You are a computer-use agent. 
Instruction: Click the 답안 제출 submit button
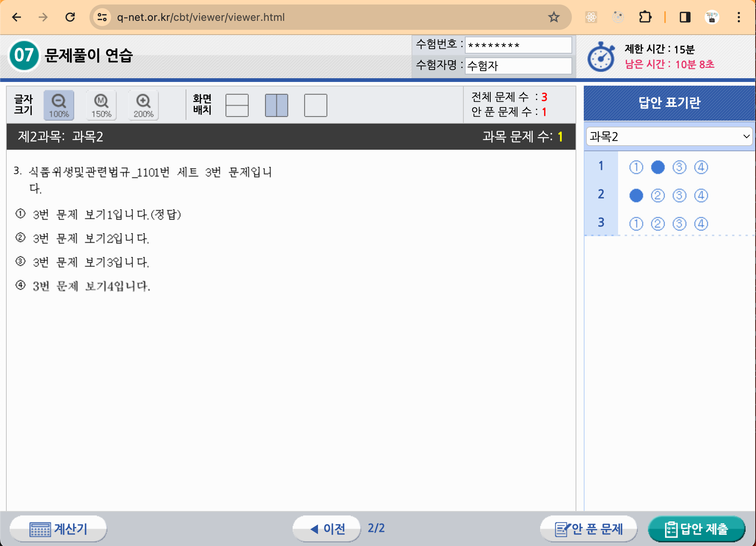click(x=696, y=529)
